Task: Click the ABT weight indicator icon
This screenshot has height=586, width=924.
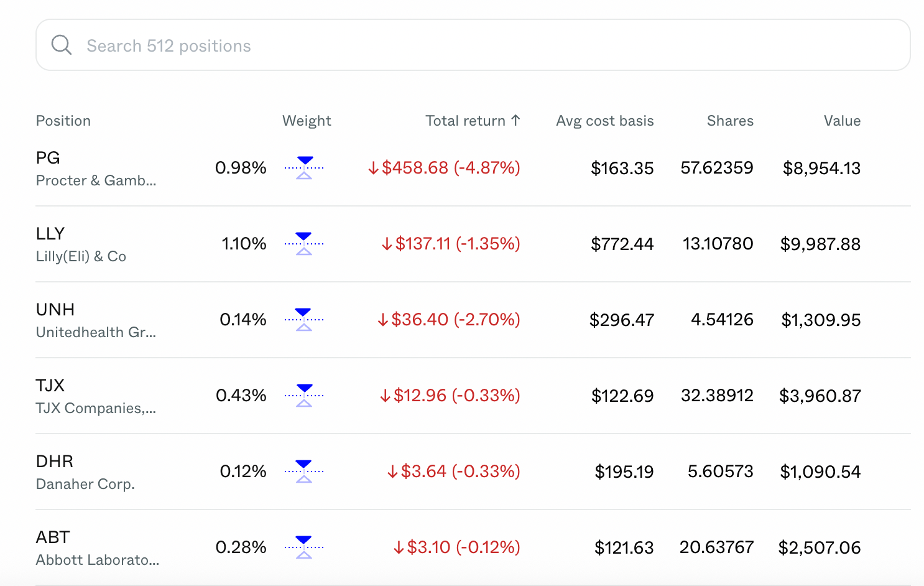Action: (304, 547)
